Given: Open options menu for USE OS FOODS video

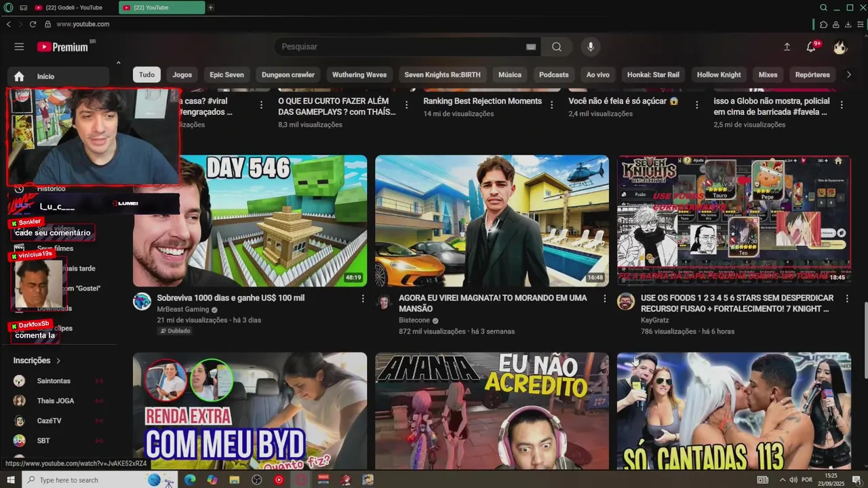Looking at the screenshot, I should tap(847, 299).
